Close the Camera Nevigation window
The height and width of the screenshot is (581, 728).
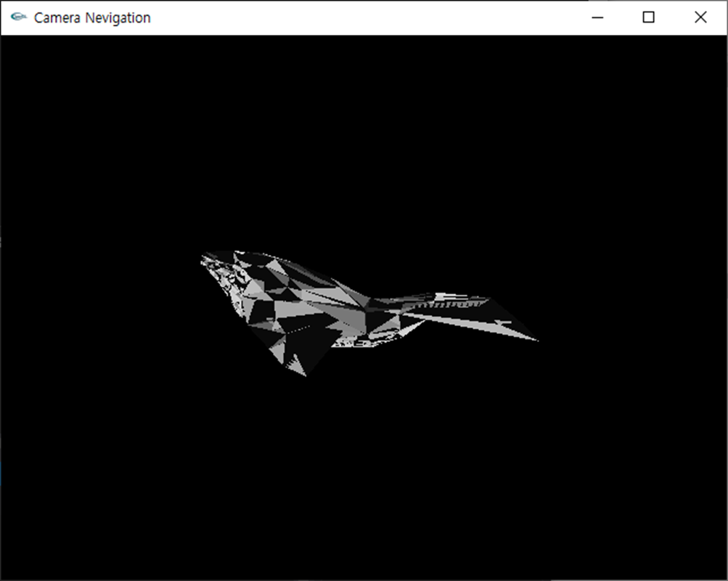(700, 17)
